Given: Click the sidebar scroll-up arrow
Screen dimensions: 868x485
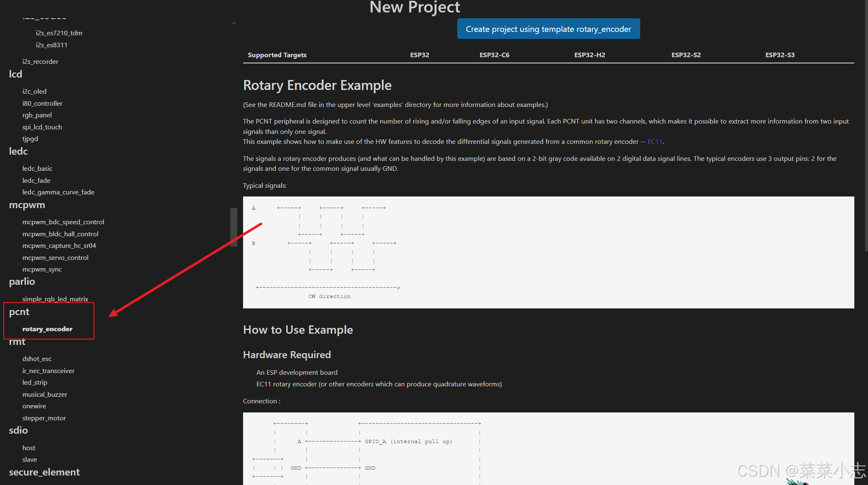Looking at the screenshot, I should pos(234,24).
